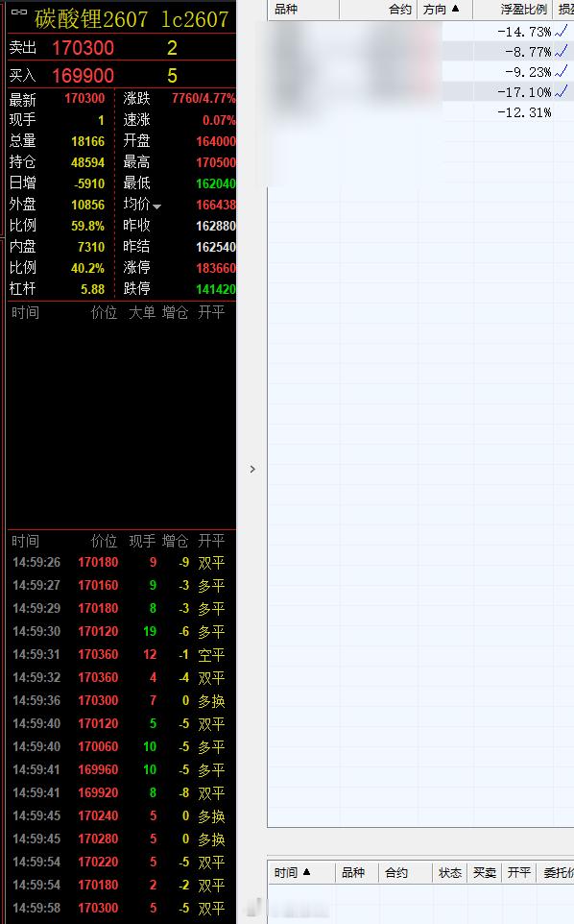Select tick row 14:59:40 at 170060
574x924 pixels.
[119, 746]
